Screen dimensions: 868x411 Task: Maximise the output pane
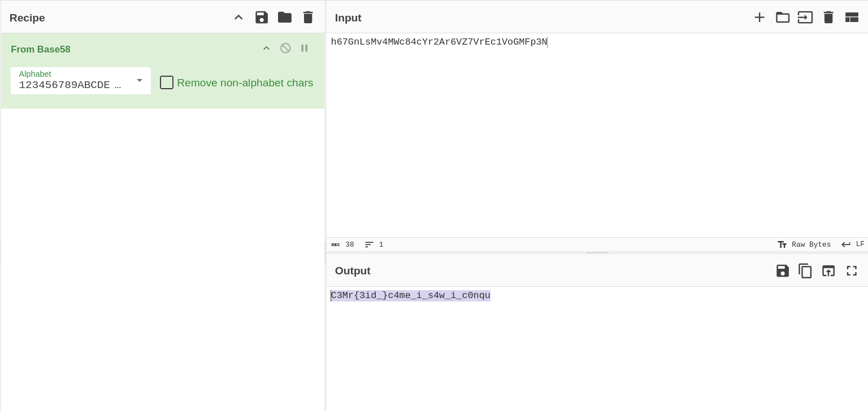852,271
